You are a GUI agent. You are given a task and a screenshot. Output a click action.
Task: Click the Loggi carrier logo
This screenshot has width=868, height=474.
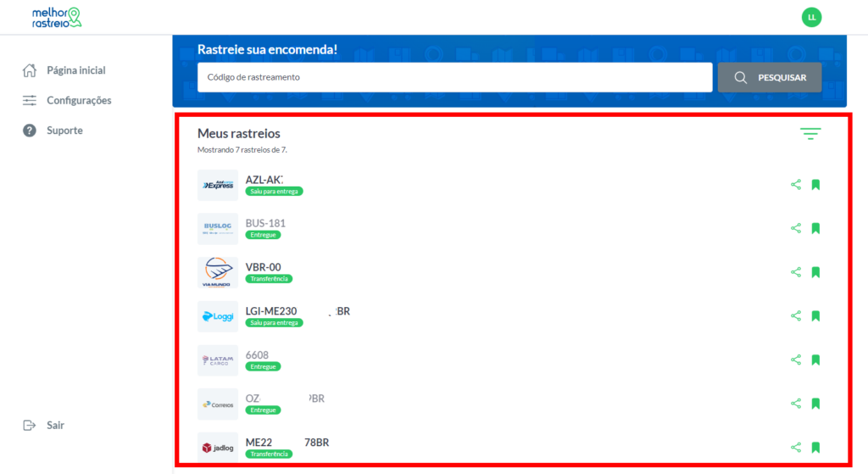(x=218, y=316)
